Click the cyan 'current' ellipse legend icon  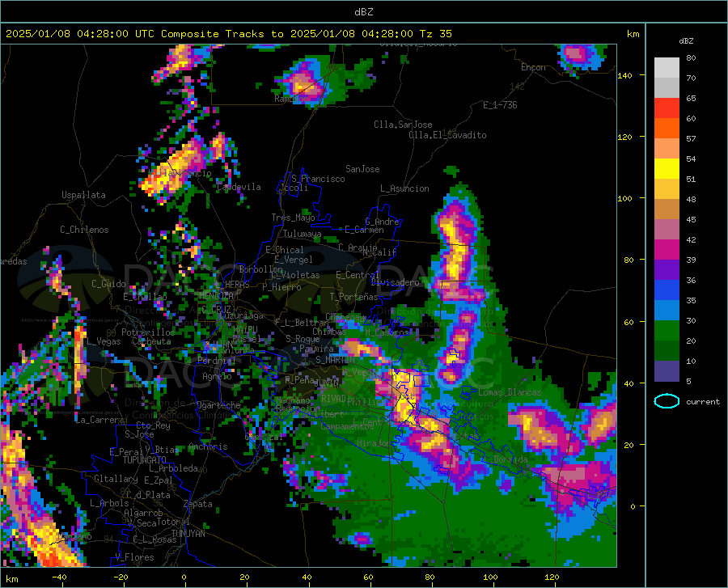pos(667,401)
